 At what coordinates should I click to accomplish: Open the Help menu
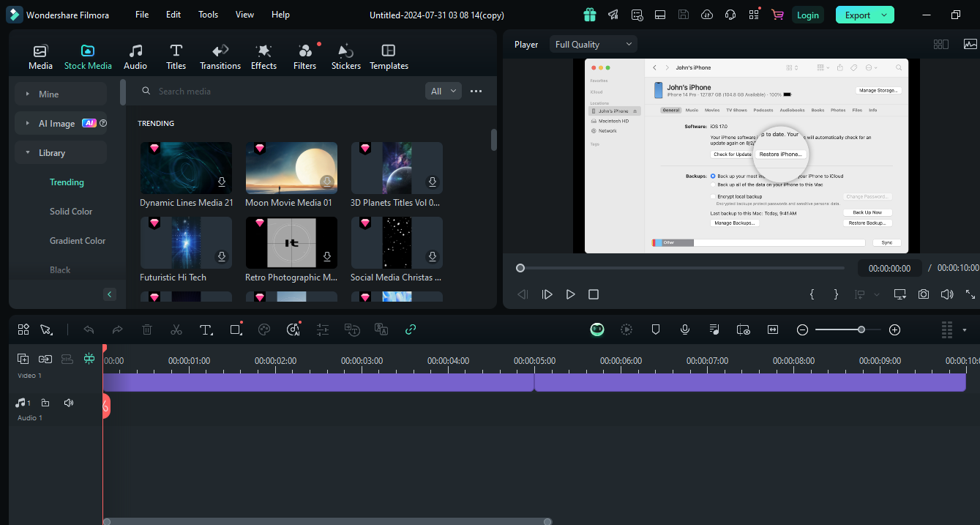coord(280,15)
